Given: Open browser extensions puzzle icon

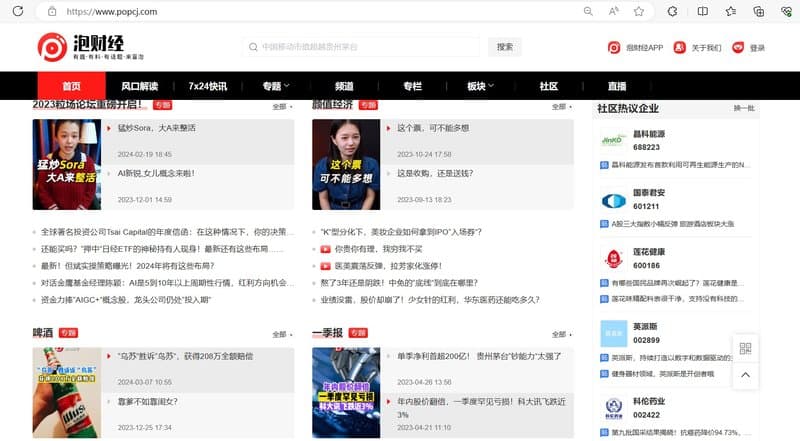Looking at the screenshot, I should pyautogui.click(x=672, y=11).
